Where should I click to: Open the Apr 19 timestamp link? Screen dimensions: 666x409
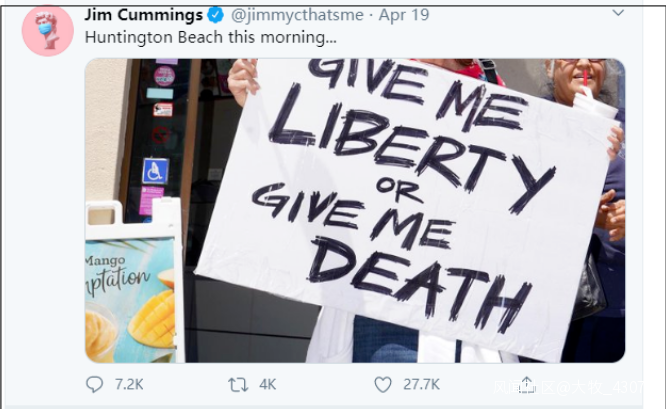[x=404, y=15]
